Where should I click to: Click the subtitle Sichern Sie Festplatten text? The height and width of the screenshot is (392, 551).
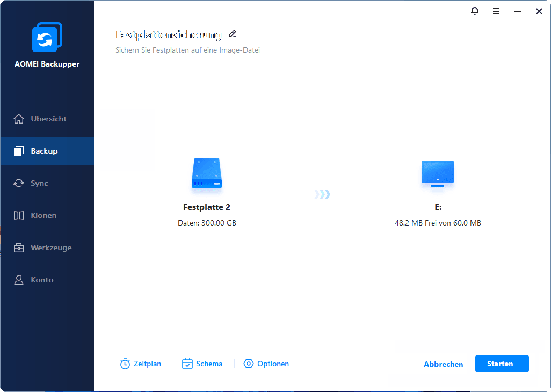187,50
